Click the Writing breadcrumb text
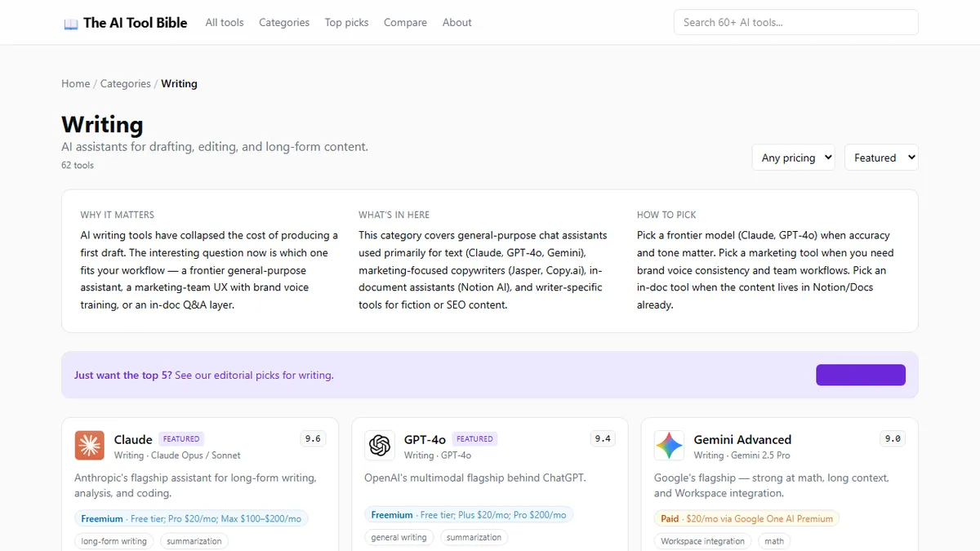 click(179, 84)
